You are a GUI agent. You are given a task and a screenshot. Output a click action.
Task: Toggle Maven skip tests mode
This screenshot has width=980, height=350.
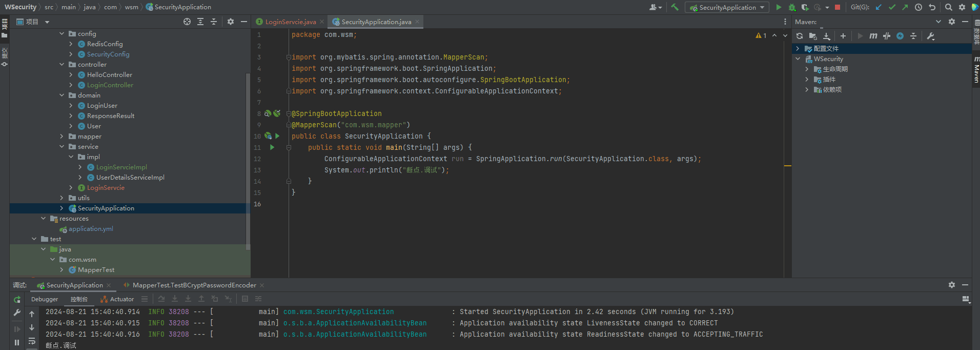click(900, 36)
